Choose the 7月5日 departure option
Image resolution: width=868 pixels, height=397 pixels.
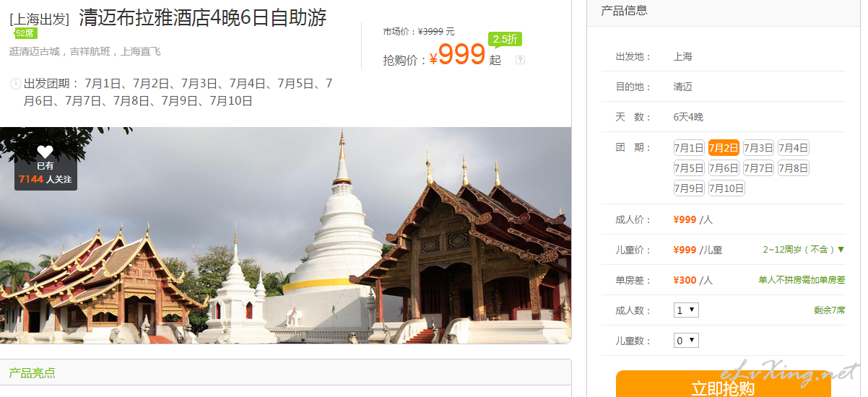coord(689,168)
